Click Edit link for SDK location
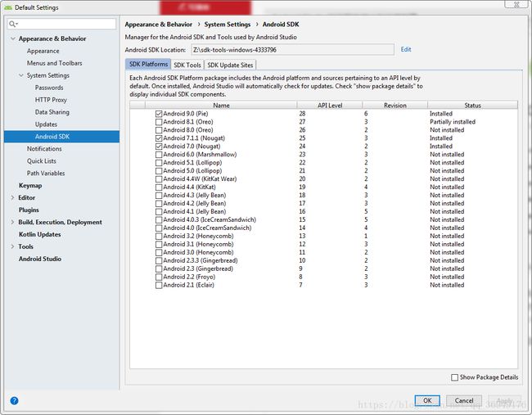Viewport: 532px width, 415px height. point(406,49)
